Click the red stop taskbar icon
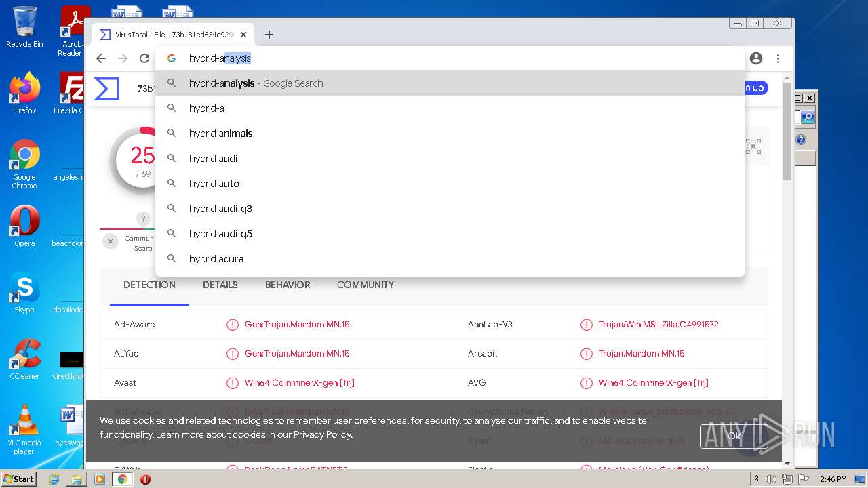The width and height of the screenshot is (868, 488). [145, 479]
